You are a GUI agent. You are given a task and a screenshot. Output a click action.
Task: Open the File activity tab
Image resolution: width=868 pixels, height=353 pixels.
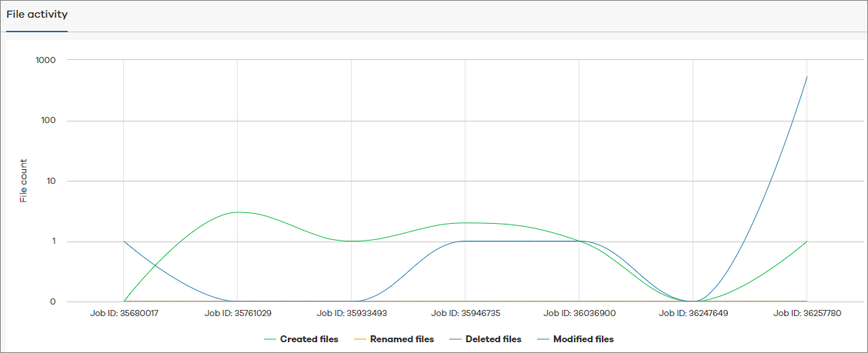pyautogui.click(x=37, y=15)
